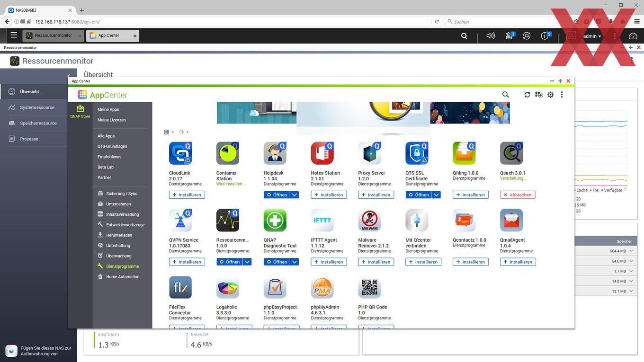Select the FileFlex Connector app icon
The image size is (644, 362).
click(180, 288)
